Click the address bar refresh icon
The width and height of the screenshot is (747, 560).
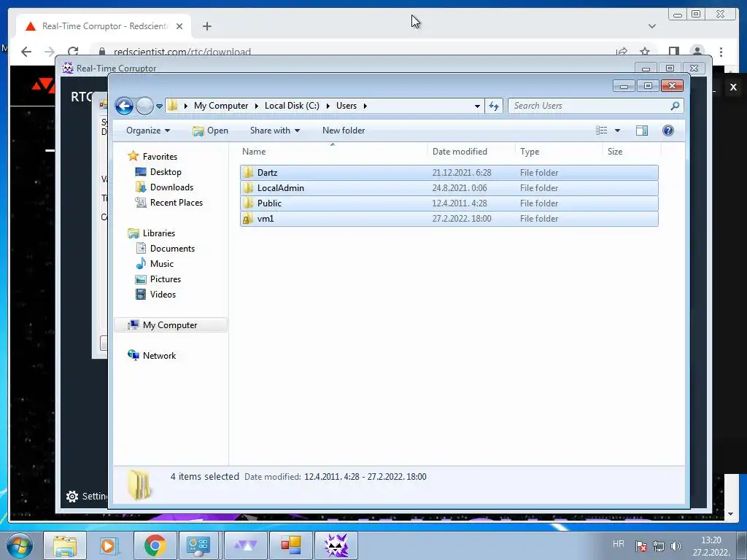pos(494,106)
